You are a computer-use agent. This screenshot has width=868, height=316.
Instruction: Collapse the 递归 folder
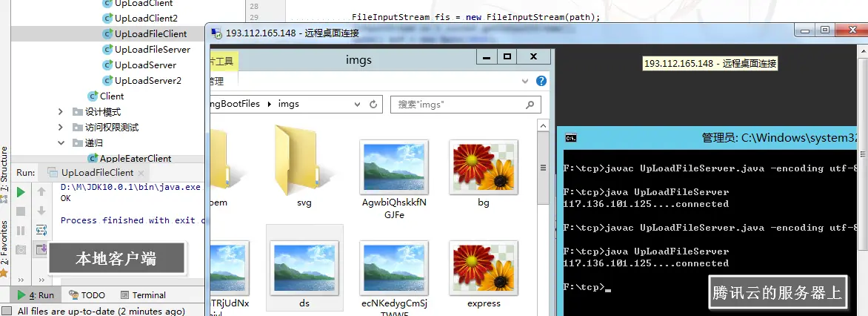(x=61, y=142)
